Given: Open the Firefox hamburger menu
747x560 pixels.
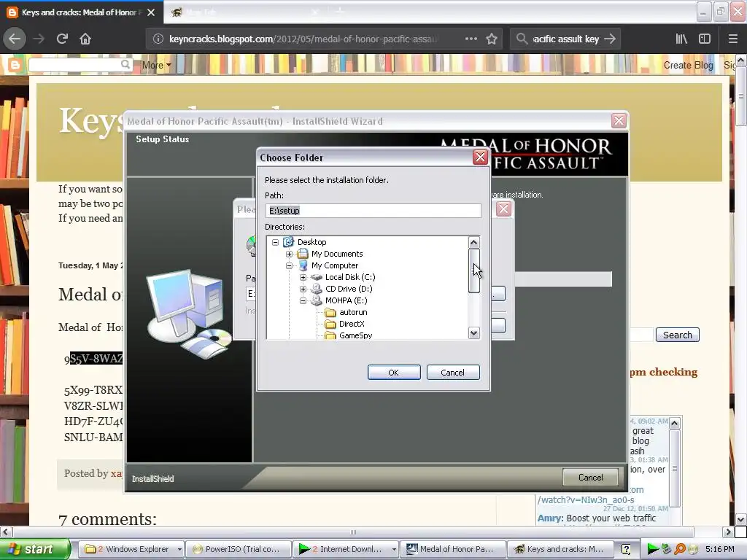Looking at the screenshot, I should 732,39.
